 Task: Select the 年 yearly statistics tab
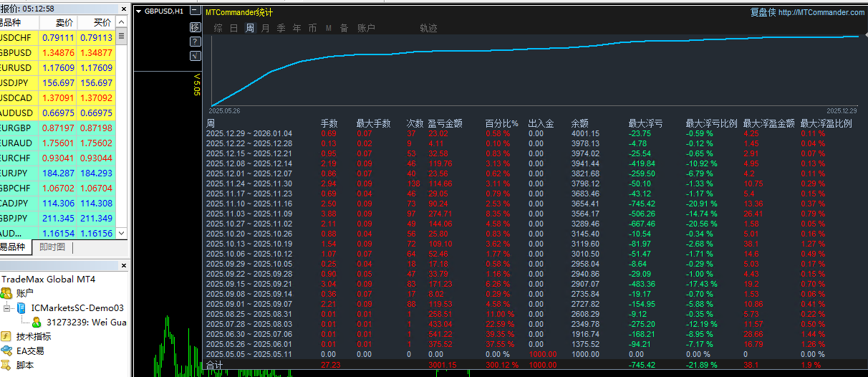tap(296, 28)
